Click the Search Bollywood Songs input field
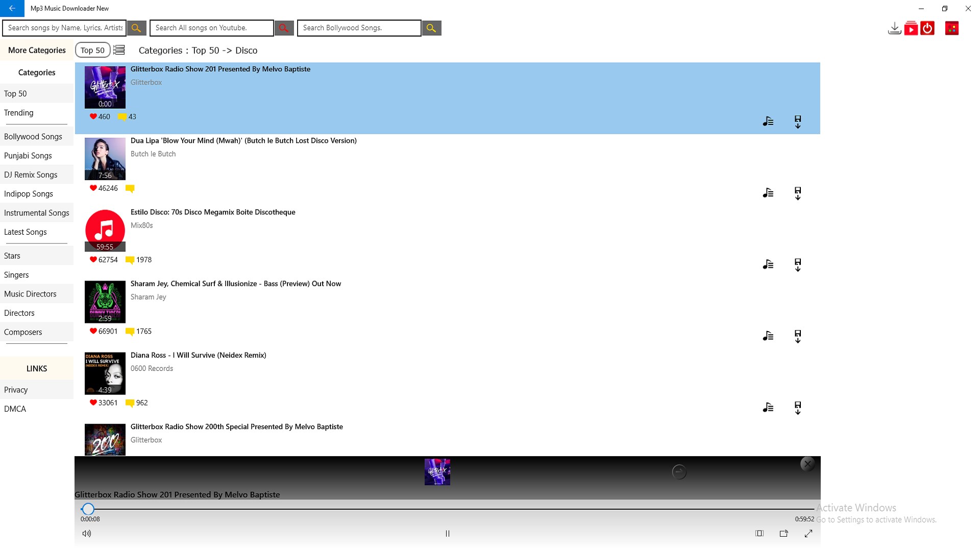This screenshot has width=980, height=551. (359, 28)
